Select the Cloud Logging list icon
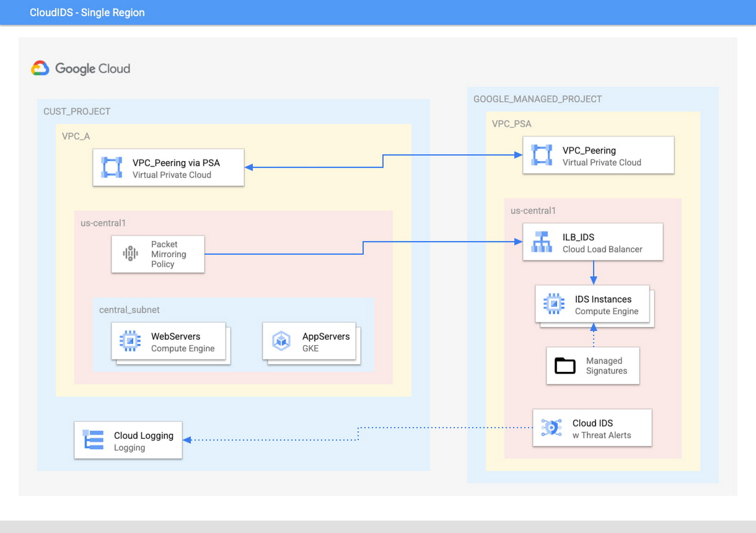756x533 pixels. pyautogui.click(x=93, y=440)
